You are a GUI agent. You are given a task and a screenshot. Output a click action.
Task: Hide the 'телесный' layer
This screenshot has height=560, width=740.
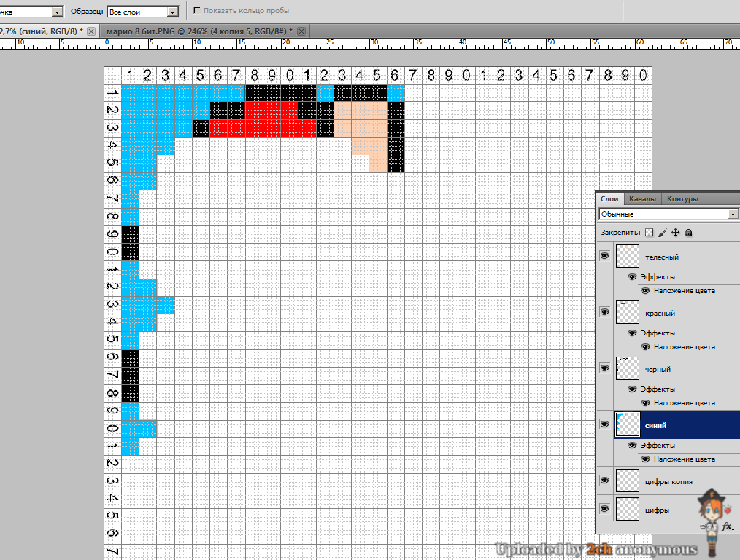point(604,256)
